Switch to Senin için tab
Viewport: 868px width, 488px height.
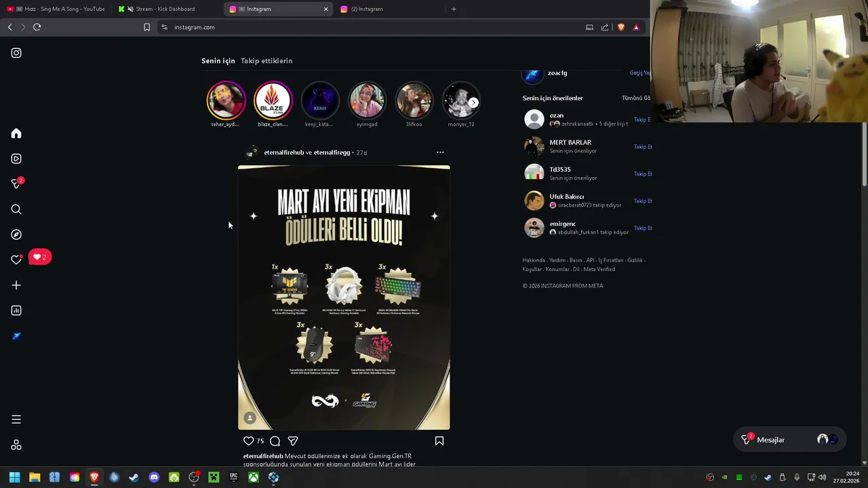(218, 61)
